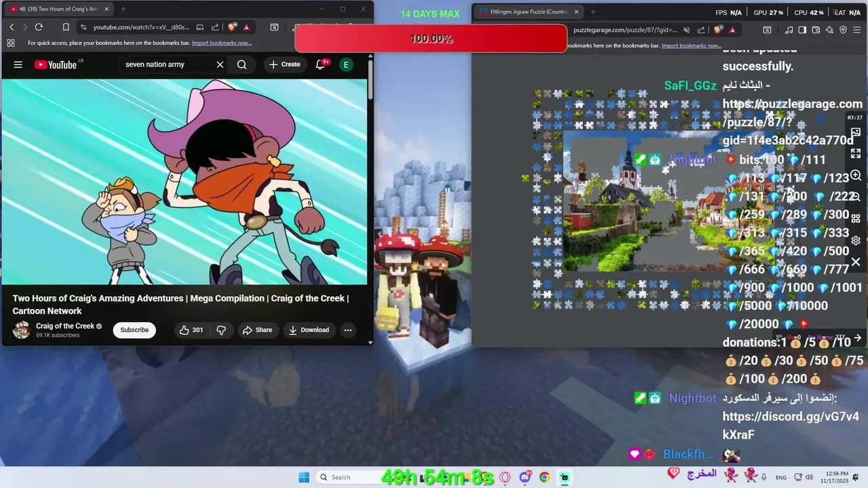The image size is (868, 488).
Task: Dislike the Craig of the Creek video
Action: pos(221,330)
